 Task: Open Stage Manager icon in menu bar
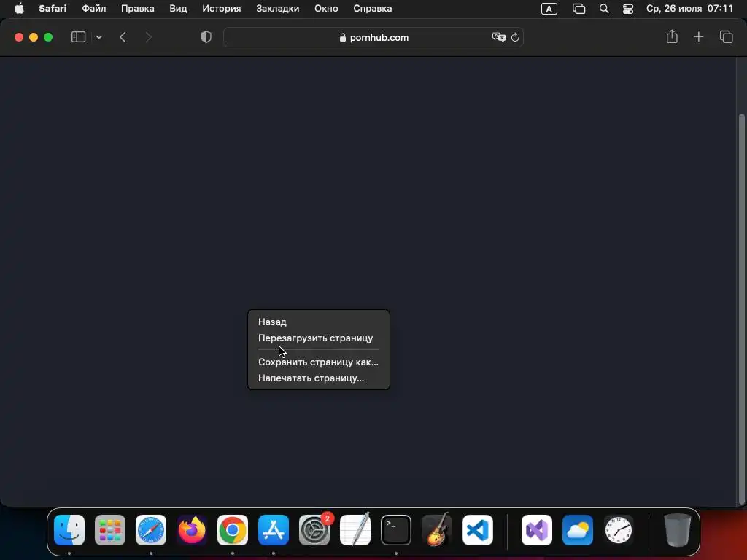[578, 9]
